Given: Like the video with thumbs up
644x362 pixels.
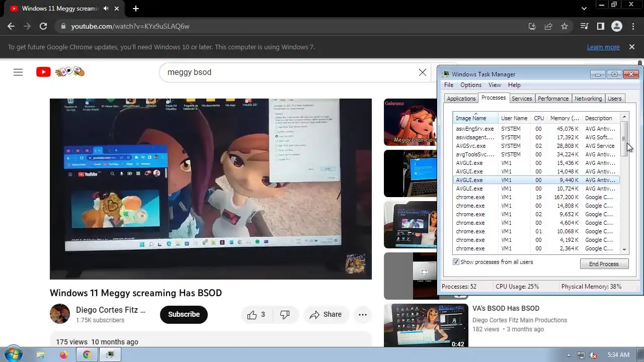Looking at the screenshot, I should coord(256,315).
